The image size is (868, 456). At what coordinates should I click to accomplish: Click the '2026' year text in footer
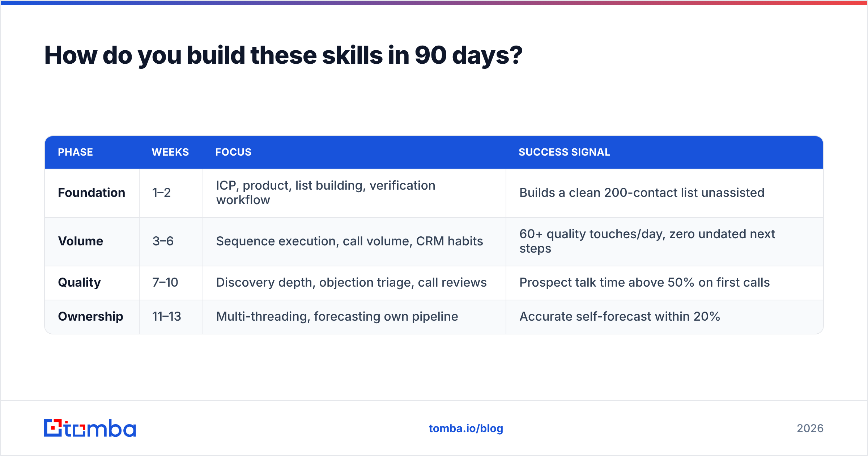(x=810, y=428)
